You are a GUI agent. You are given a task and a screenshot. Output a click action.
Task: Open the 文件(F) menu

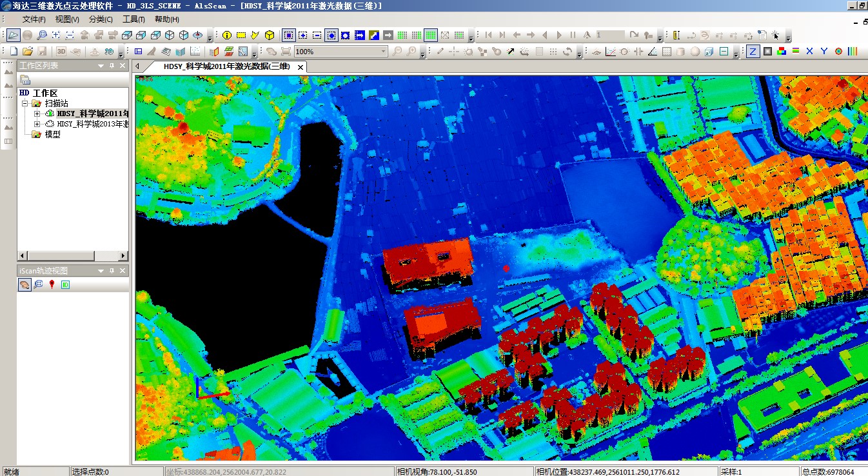[x=34, y=19]
